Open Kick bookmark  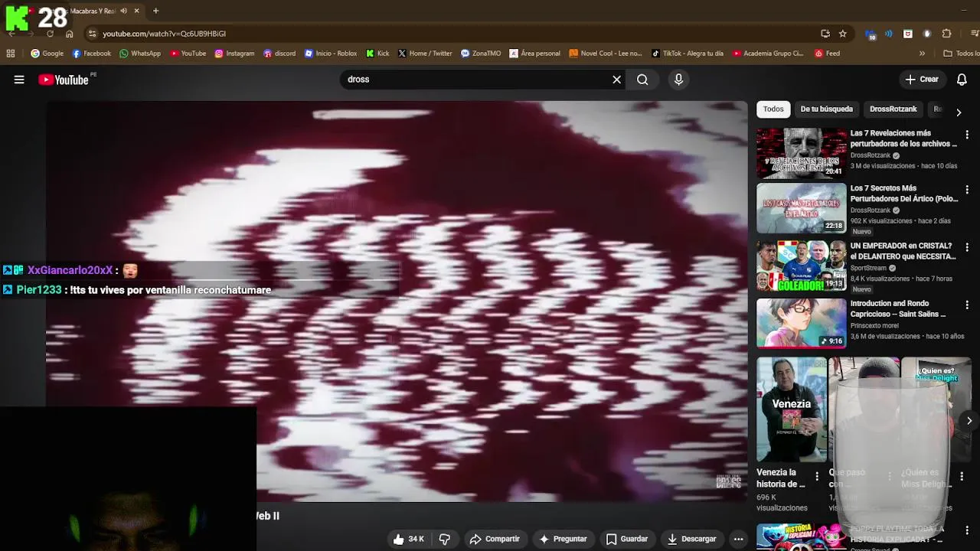377,54
